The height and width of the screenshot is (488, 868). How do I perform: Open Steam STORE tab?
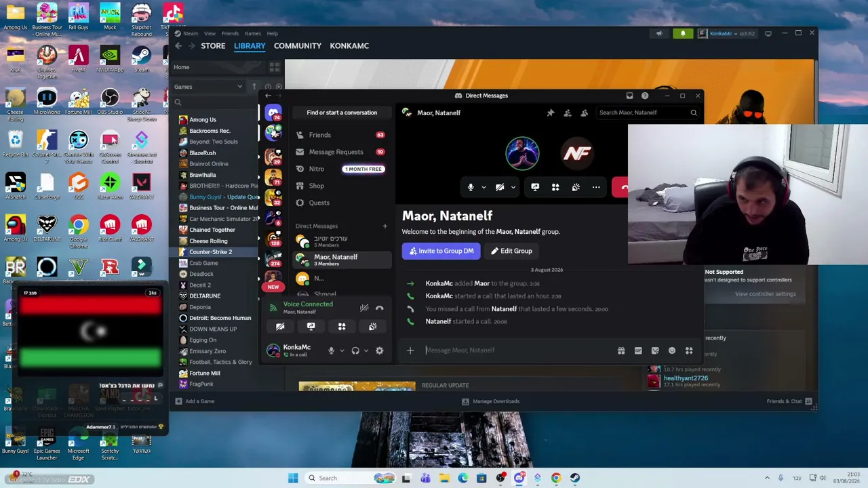pyautogui.click(x=213, y=46)
